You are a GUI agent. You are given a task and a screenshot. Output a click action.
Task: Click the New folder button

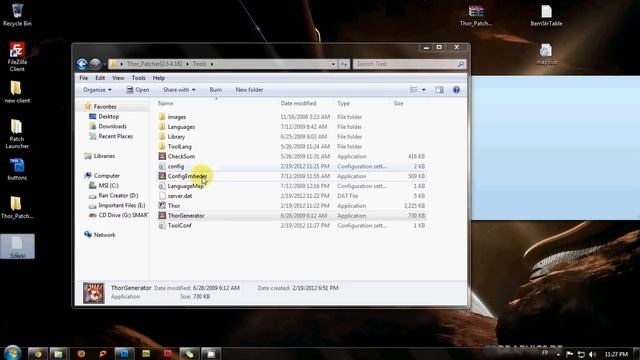click(249, 90)
